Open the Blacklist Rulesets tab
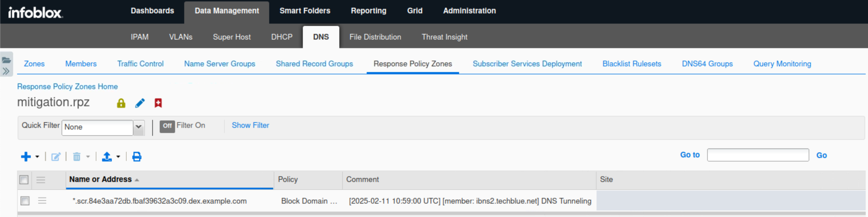Screen dimensions: 868x217 [631, 64]
